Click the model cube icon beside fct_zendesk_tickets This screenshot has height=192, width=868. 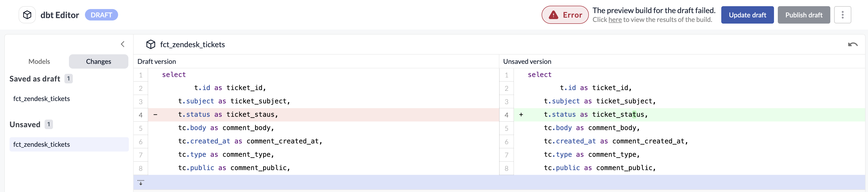pos(151,44)
